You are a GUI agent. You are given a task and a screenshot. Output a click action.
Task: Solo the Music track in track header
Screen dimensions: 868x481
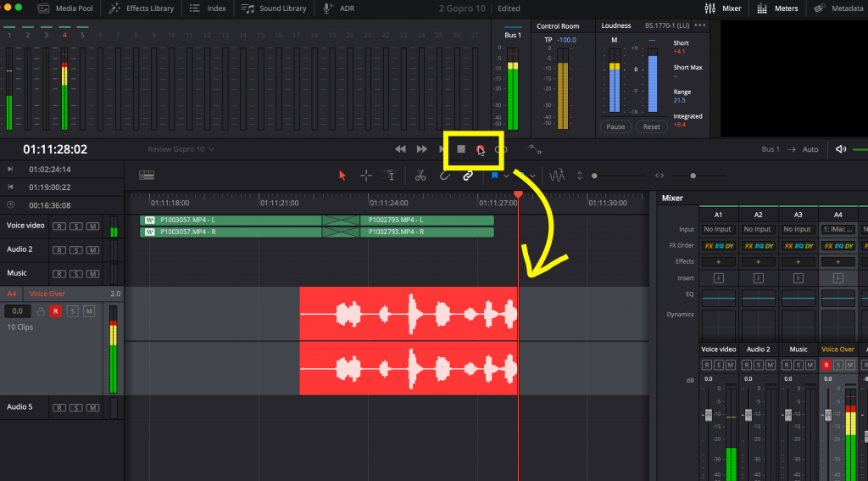coord(75,274)
